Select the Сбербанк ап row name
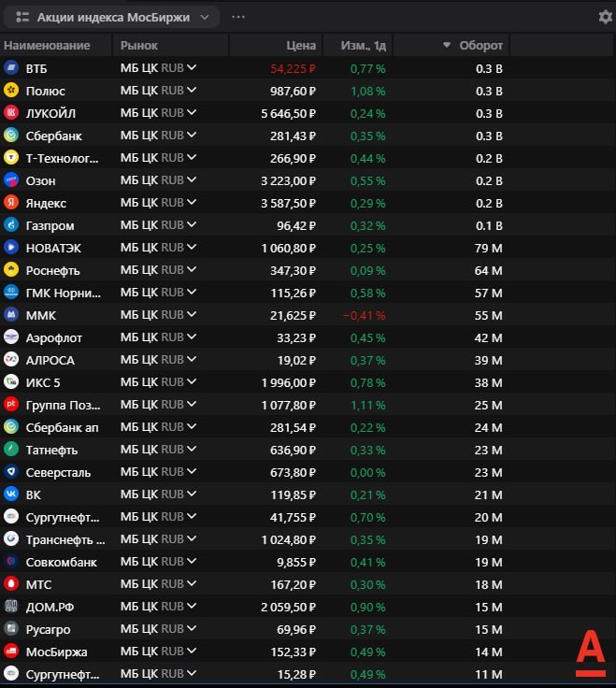This screenshot has width=616, height=688. point(62,427)
